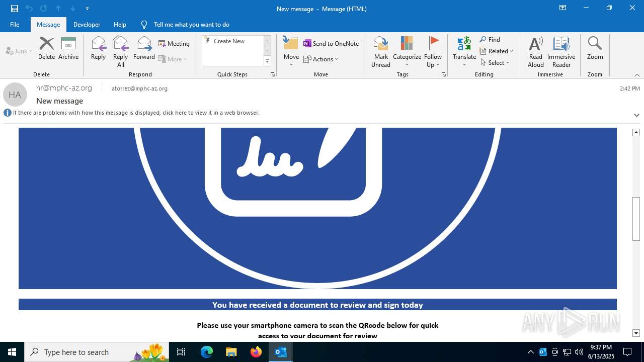644x362 pixels.
Task: Open File Explorer from taskbar
Action: tap(231, 352)
